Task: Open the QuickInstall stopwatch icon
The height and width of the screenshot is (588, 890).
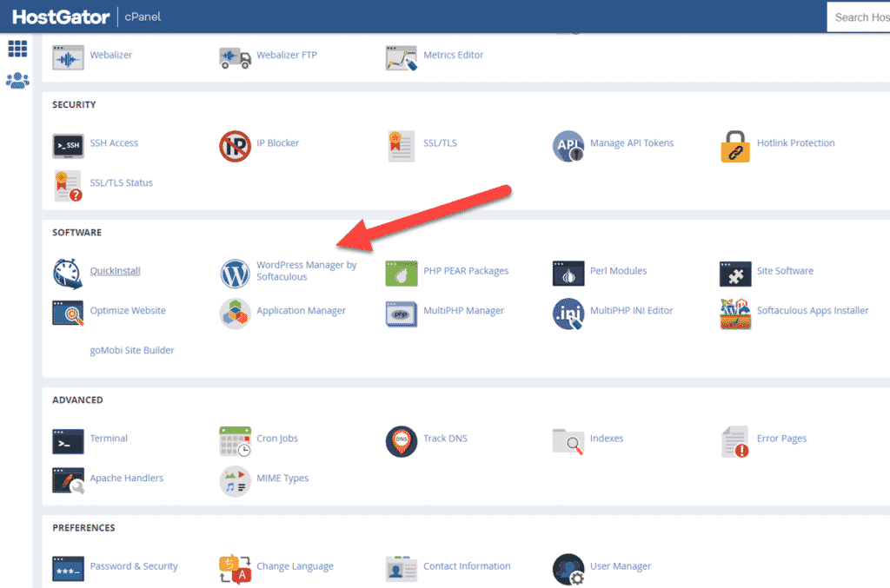Action: pos(68,274)
